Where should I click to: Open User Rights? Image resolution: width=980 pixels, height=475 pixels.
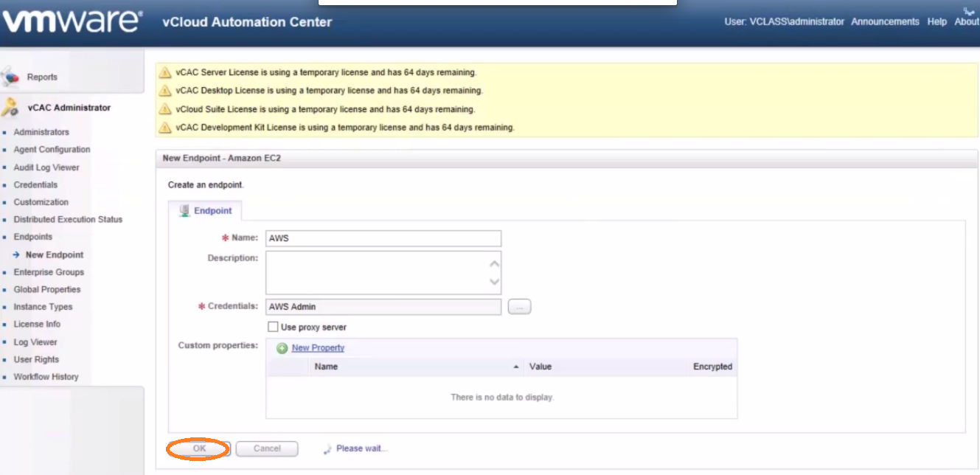(36, 360)
